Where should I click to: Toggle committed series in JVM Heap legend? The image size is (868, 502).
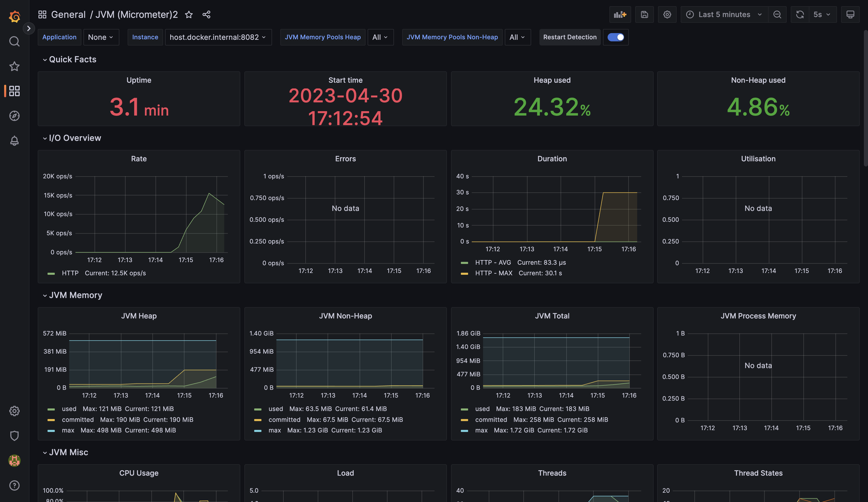78,420
